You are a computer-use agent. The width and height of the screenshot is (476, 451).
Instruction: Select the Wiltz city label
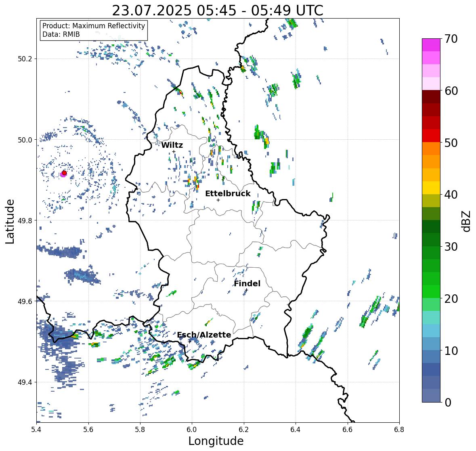172,145
